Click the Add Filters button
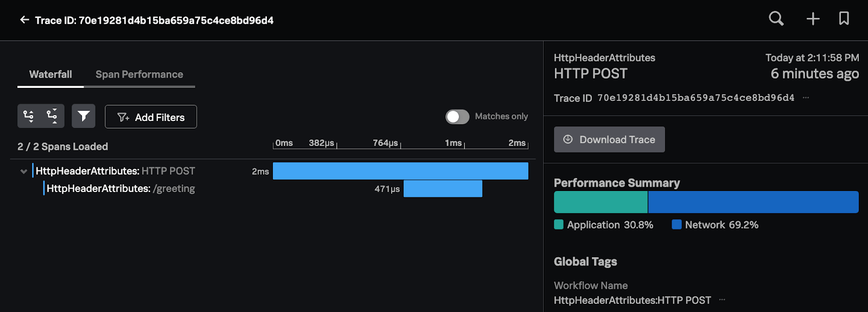 (x=151, y=117)
